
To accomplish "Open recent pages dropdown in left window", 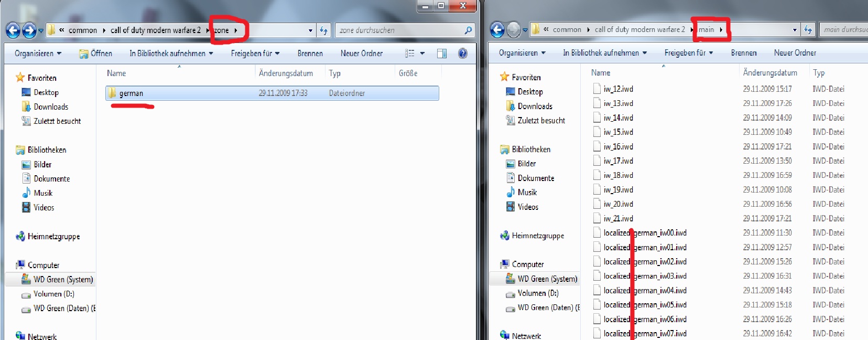I will coord(41,31).
